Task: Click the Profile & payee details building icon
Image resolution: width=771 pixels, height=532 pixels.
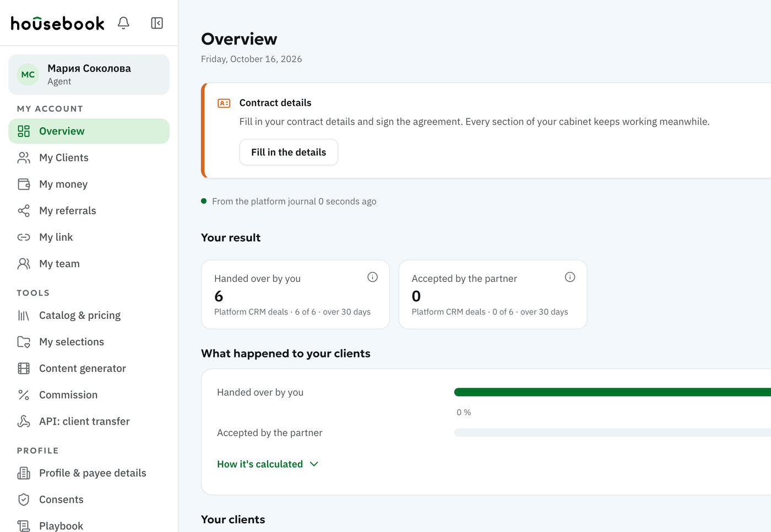Action: pyautogui.click(x=24, y=473)
